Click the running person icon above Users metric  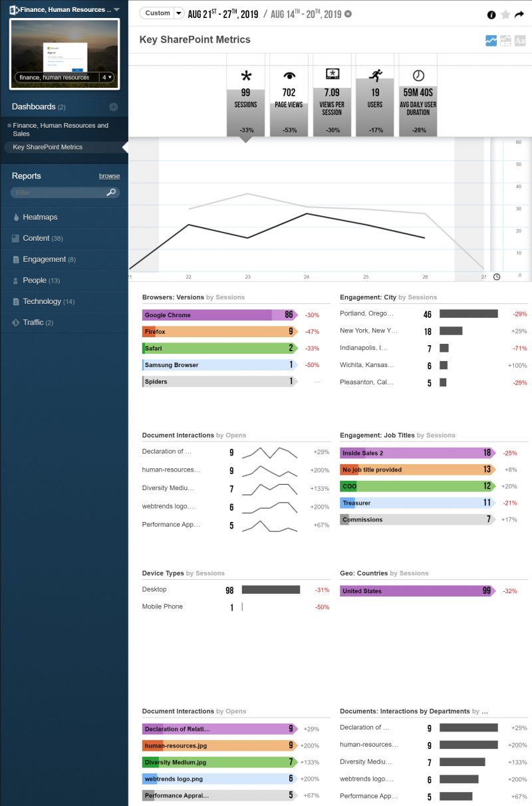375,75
